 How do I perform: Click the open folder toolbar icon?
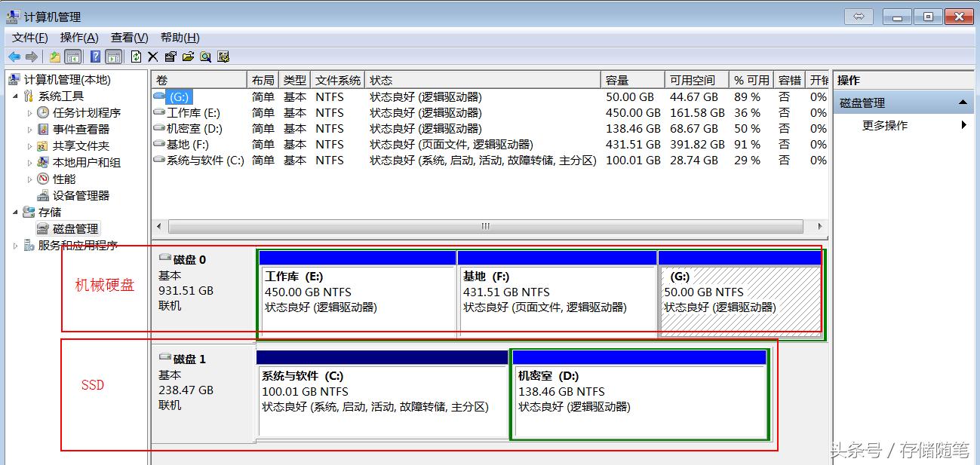pos(188,57)
